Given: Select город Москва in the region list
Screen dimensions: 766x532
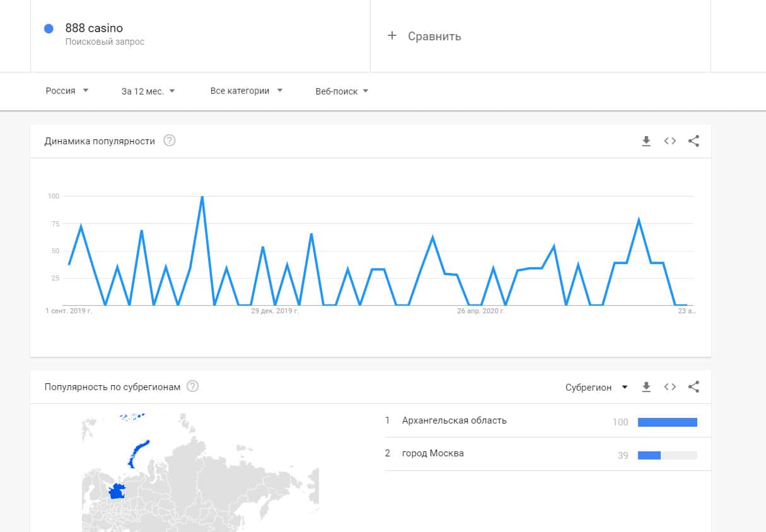Looking at the screenshot, I should pos(432,453).
